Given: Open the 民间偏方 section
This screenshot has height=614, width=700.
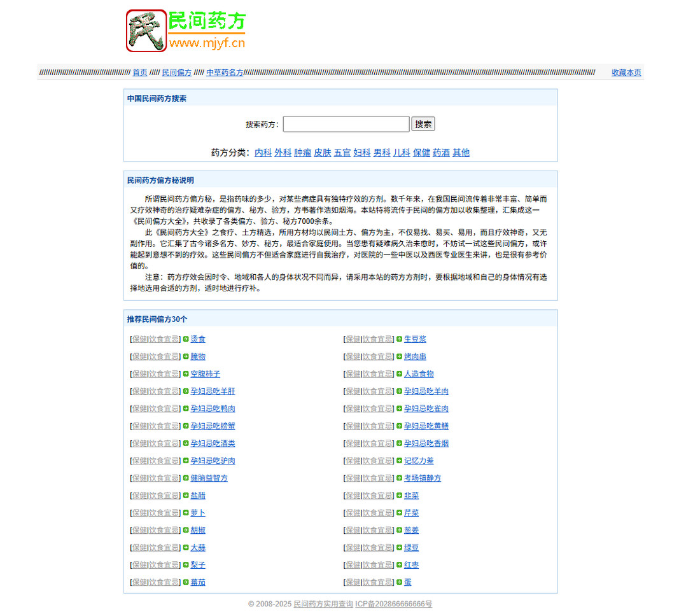Looking at the screenshot, I should click(177, 72).
